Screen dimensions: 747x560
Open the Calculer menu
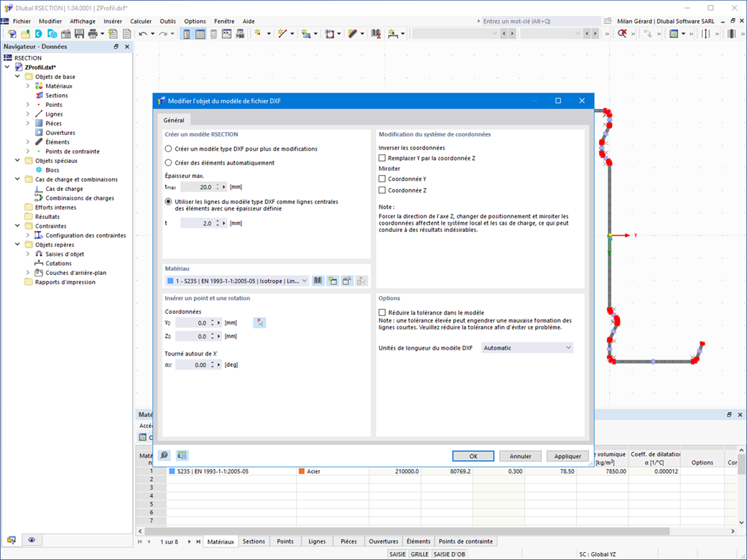tap(141, 22)
